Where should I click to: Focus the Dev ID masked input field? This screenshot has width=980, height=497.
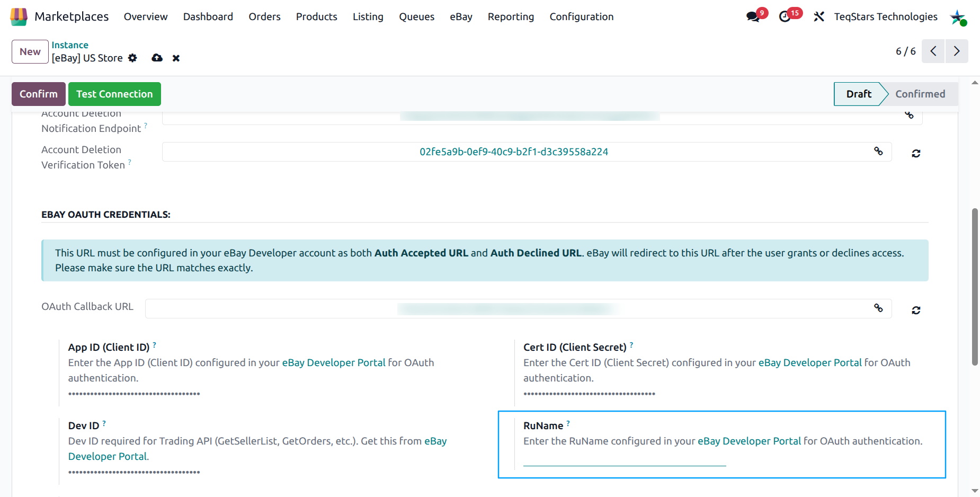coord(134,472)
